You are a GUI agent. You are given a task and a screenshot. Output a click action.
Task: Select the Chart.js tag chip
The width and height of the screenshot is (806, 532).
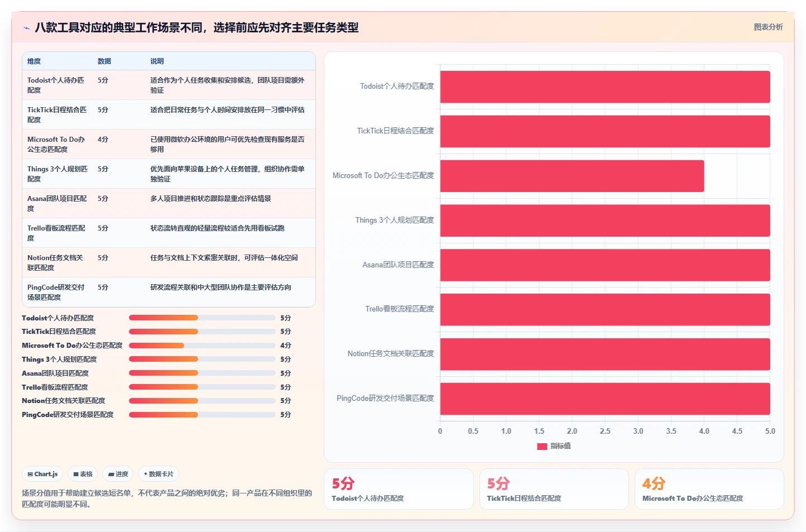pyautogui.click(x=42, y=474)
